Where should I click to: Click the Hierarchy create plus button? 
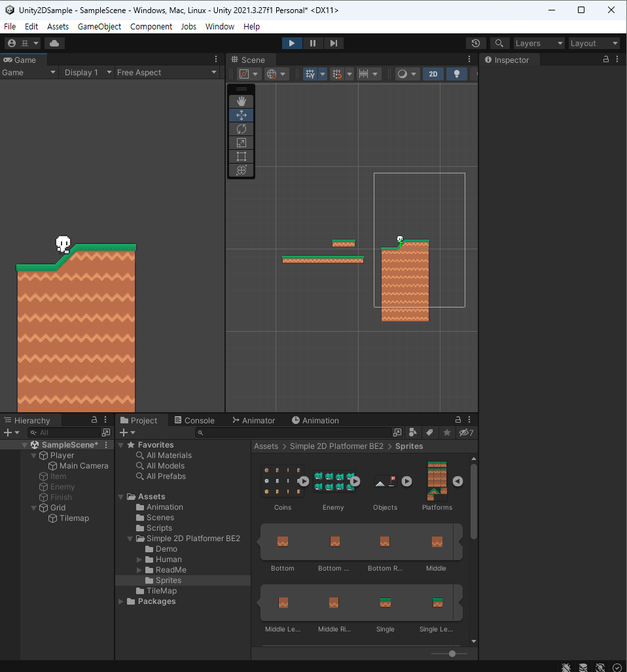point(11,433)
